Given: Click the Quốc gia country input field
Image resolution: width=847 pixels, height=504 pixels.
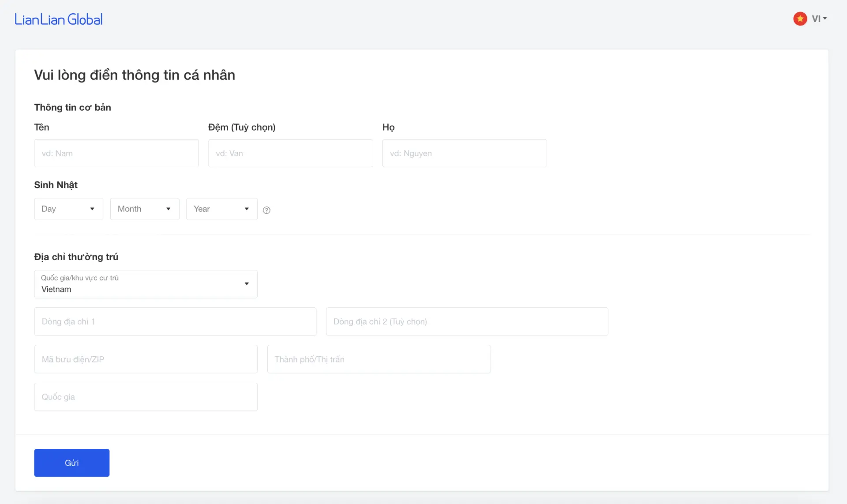Looking at the screenshot, I should tap(146, 396).
